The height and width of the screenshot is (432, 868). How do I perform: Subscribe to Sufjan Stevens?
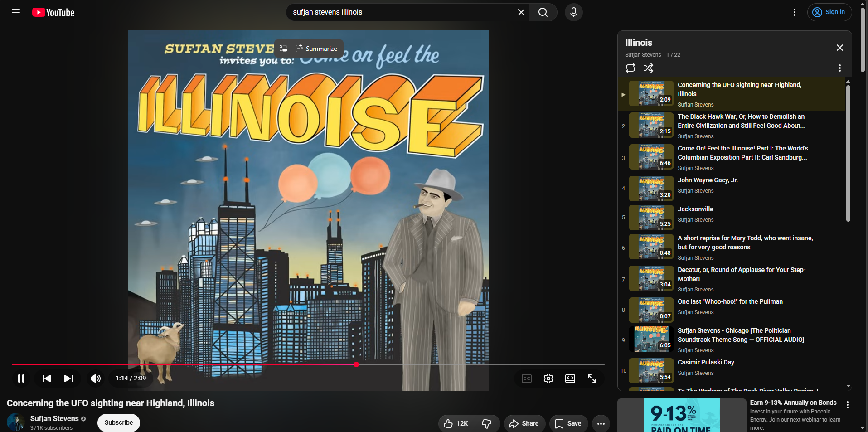[x=119, y=422]
